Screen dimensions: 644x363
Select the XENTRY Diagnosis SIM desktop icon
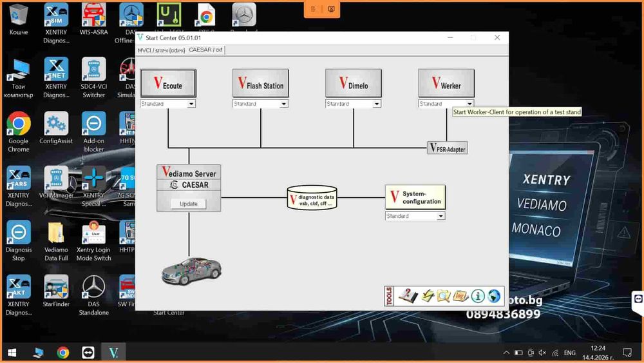tap(56, 23)
